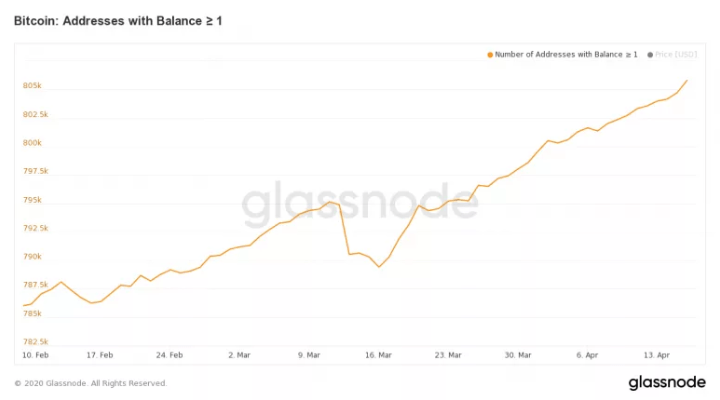Click the 782.5k y-axis label

34,342
